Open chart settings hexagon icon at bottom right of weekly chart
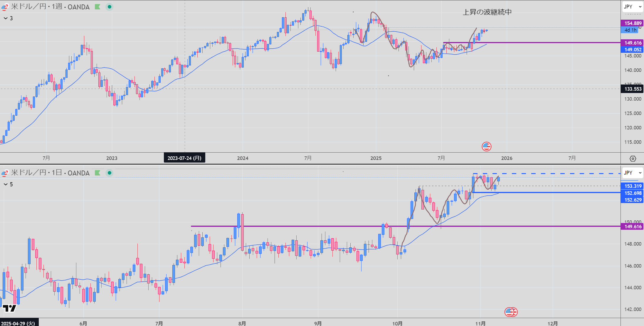Screen dimensions: 644x326 coord(633,158)
